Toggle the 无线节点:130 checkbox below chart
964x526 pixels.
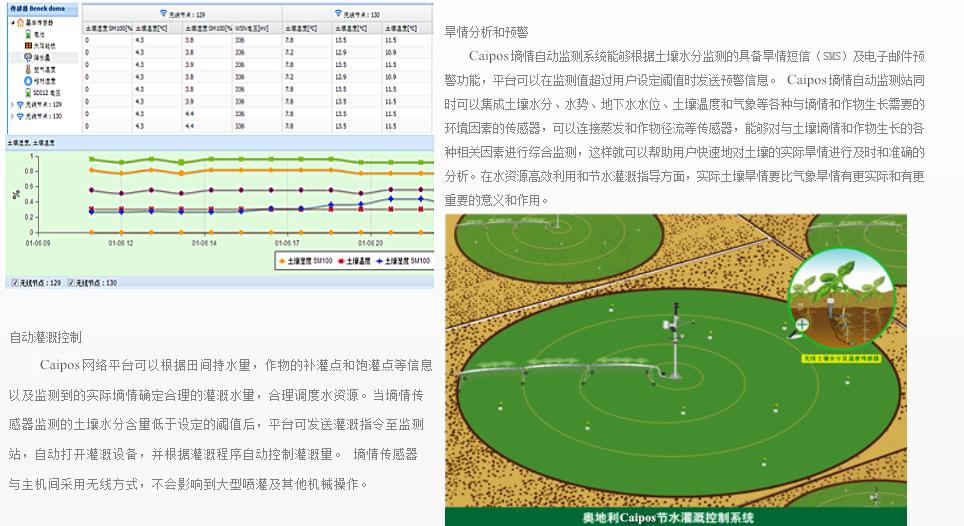coord(71,283)
